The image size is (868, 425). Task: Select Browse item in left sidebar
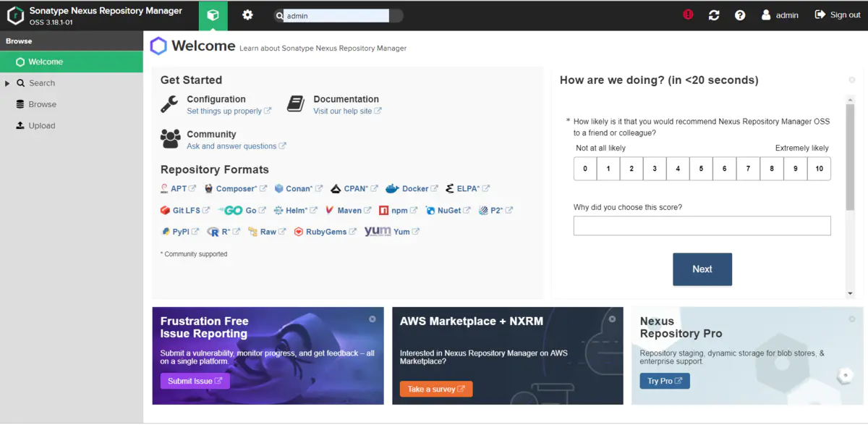(x=42, y=104)
